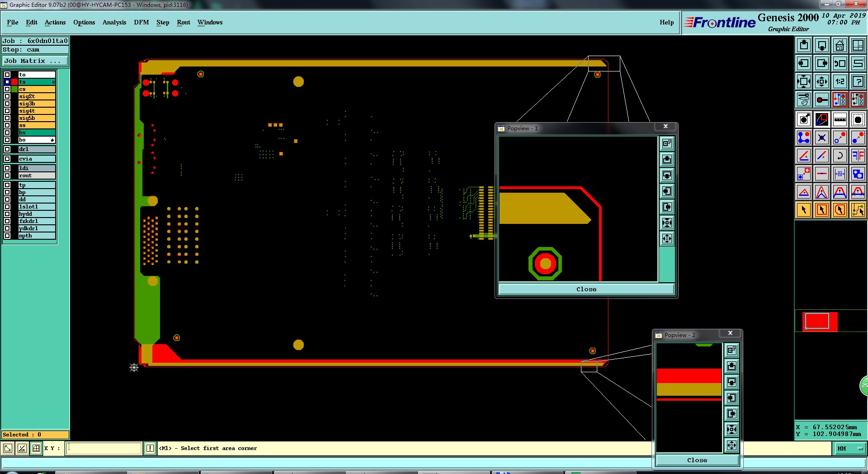Viewport: 868px width, 474px height.
Task: Click the overlapping blue shapes tool icon
Action: tap(858, 174)
